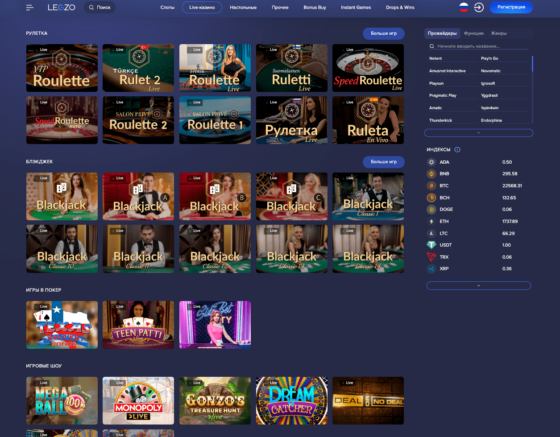Click the LEGZO logo
Image resolution: width=560 pixels, height=437 pixels.
click(61, 7)
